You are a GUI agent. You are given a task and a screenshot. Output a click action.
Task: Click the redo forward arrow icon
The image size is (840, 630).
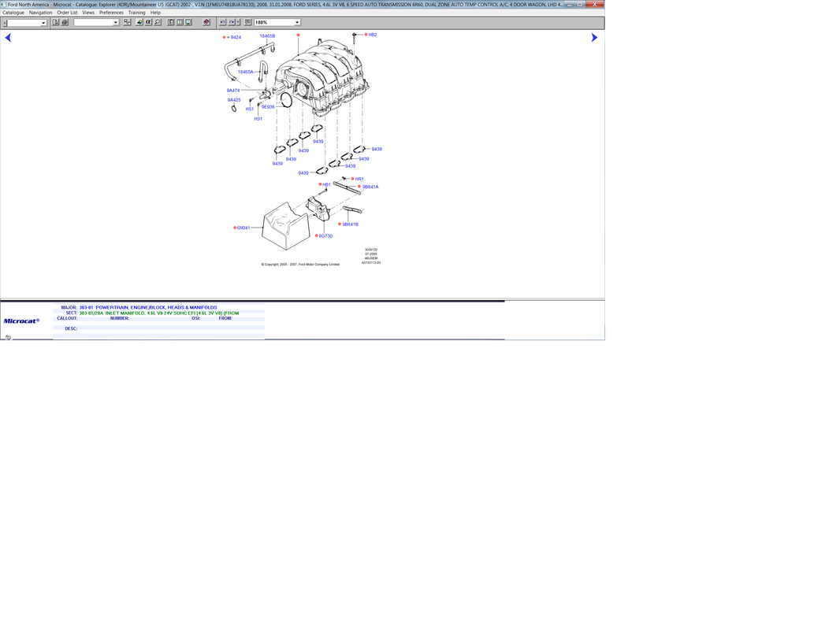[x=232, y=23]
